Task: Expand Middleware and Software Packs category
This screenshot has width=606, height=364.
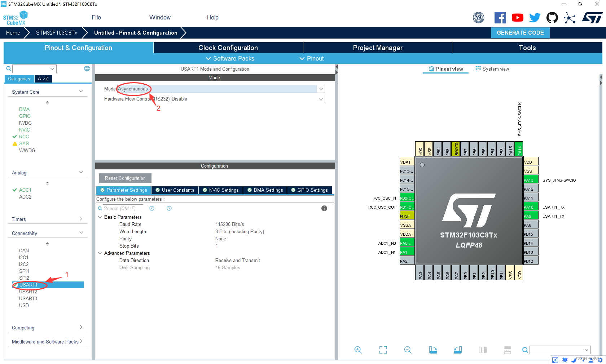Action: (81, 341)
